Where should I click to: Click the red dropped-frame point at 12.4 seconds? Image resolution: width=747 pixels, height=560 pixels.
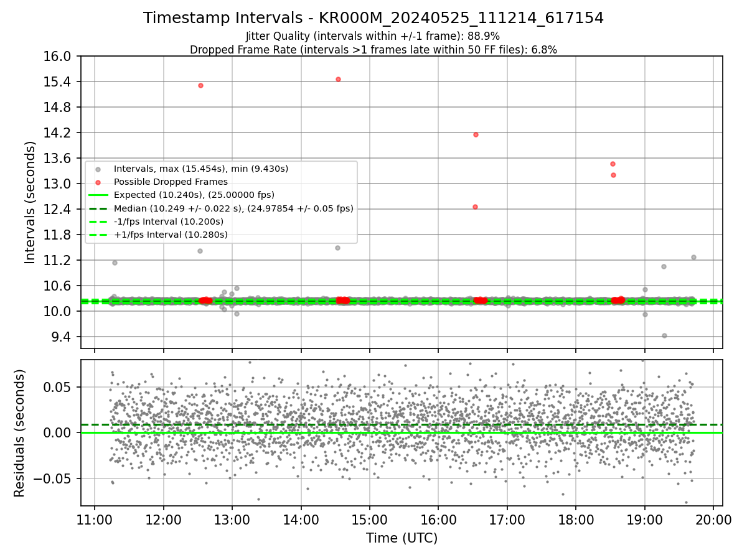point(475,207)
